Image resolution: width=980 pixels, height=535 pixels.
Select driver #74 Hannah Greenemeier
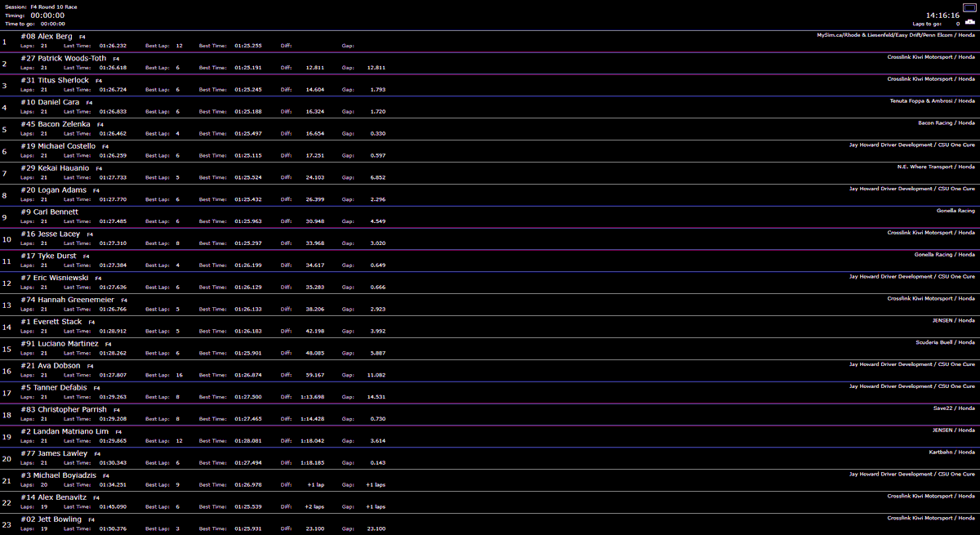pyautogui.click(x=68, y=300)
